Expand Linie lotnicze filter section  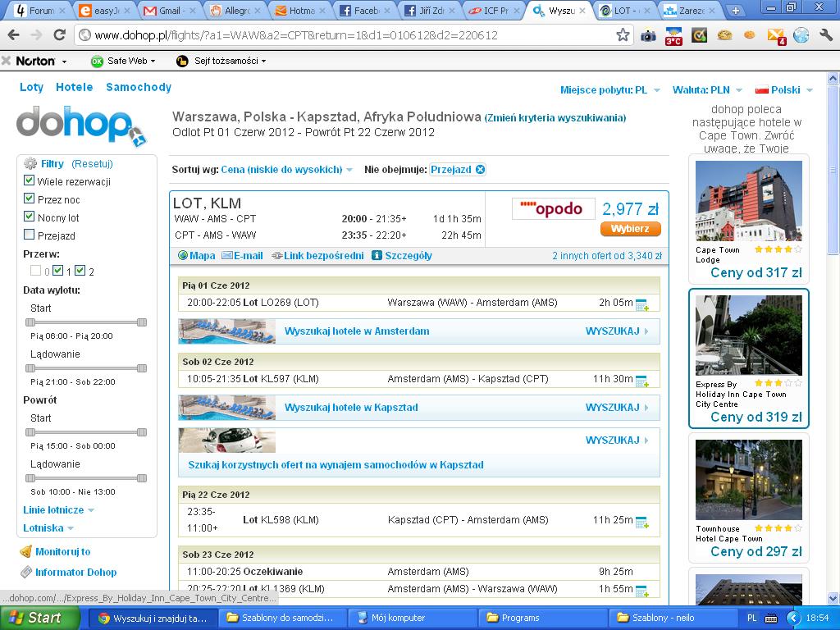pyautogui.click(x=58, y=510)
